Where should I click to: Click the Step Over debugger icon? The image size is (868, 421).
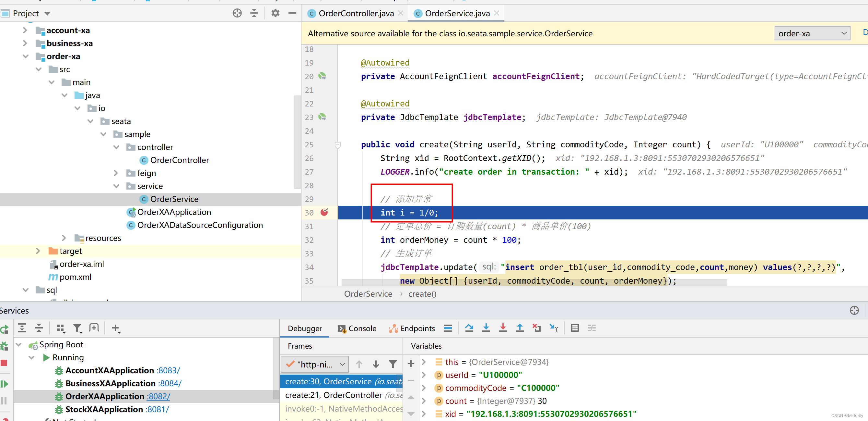tap(469, 328)
